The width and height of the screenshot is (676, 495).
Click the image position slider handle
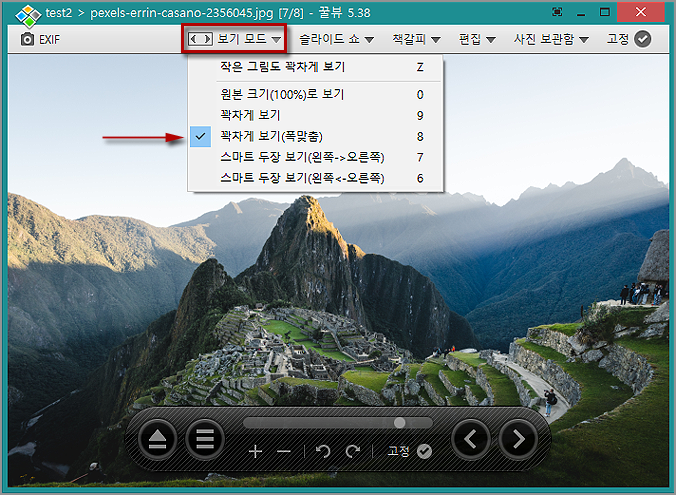(x=400, y=423)
